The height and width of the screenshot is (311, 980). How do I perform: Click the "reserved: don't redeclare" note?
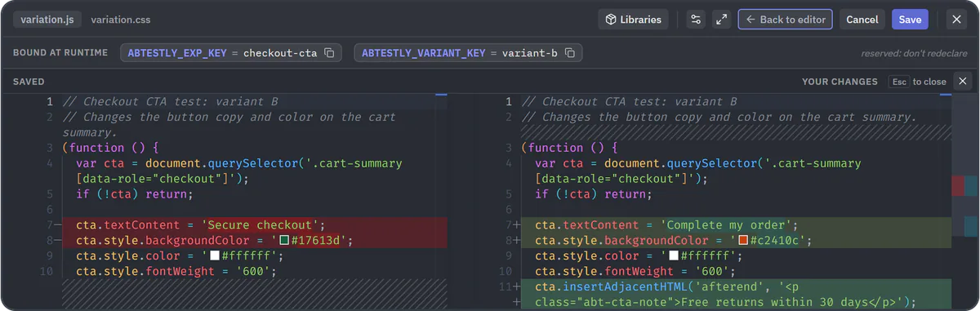(914, 53)
